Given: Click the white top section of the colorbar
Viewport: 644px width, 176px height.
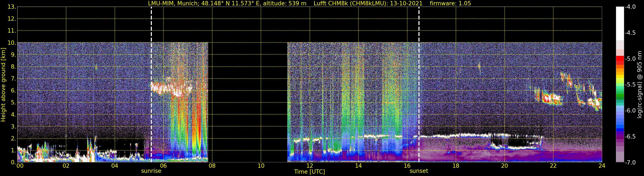Looking at the screenshot, I should click(620, 23).
